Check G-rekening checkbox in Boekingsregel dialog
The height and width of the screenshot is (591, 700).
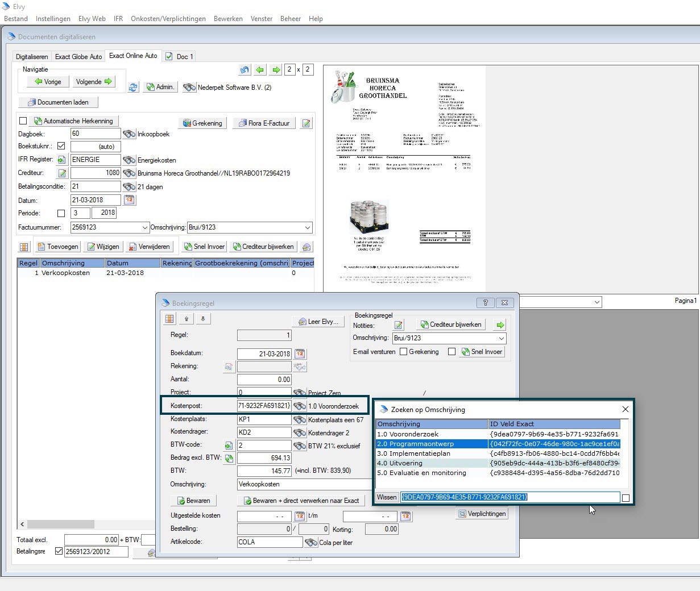tap(452, 352)
